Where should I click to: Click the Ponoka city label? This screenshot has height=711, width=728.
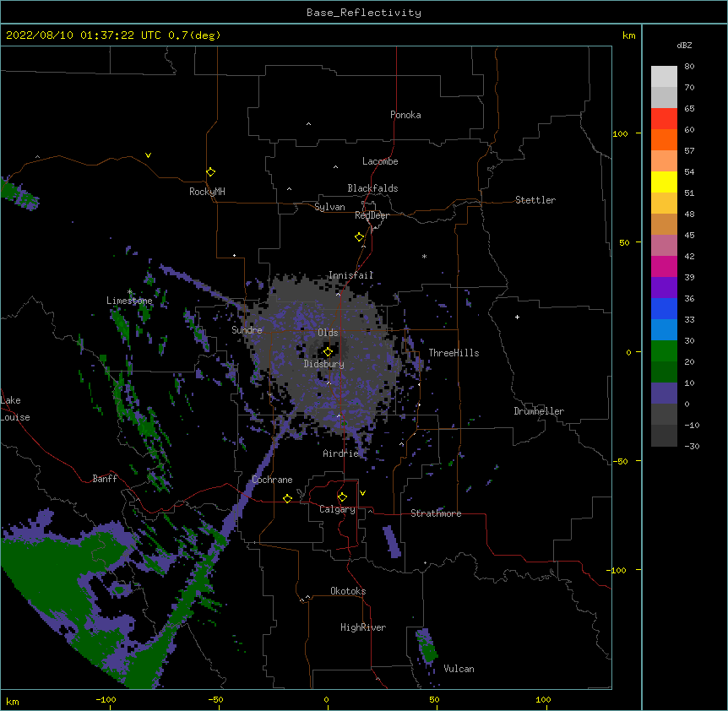point(405,115)
